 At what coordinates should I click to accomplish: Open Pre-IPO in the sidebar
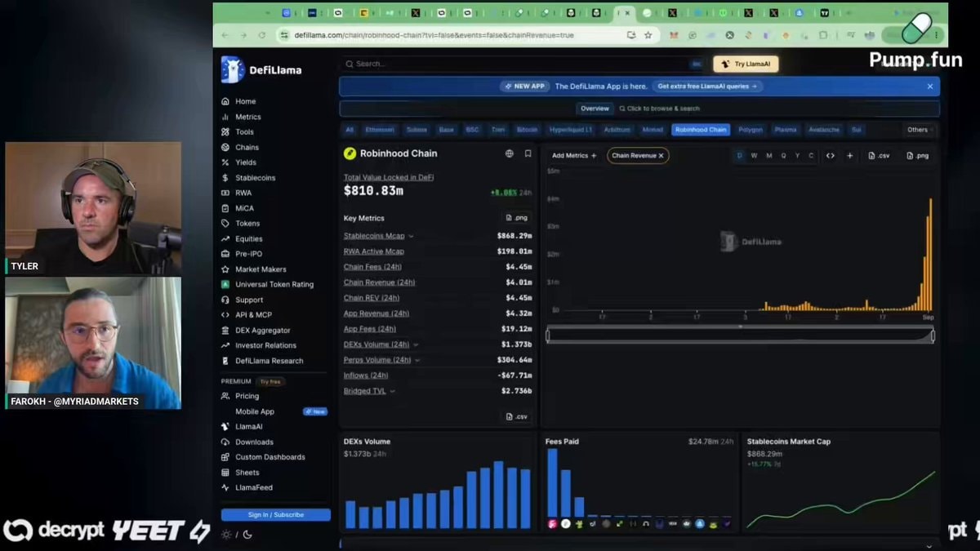coord(248,254)
